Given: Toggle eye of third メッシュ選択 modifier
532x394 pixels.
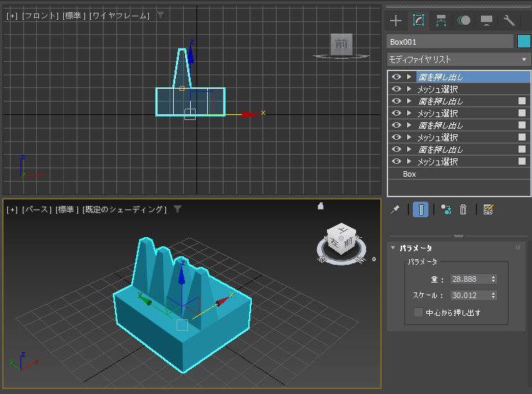Looking at the screenshot, I should (x=397, y=137).
